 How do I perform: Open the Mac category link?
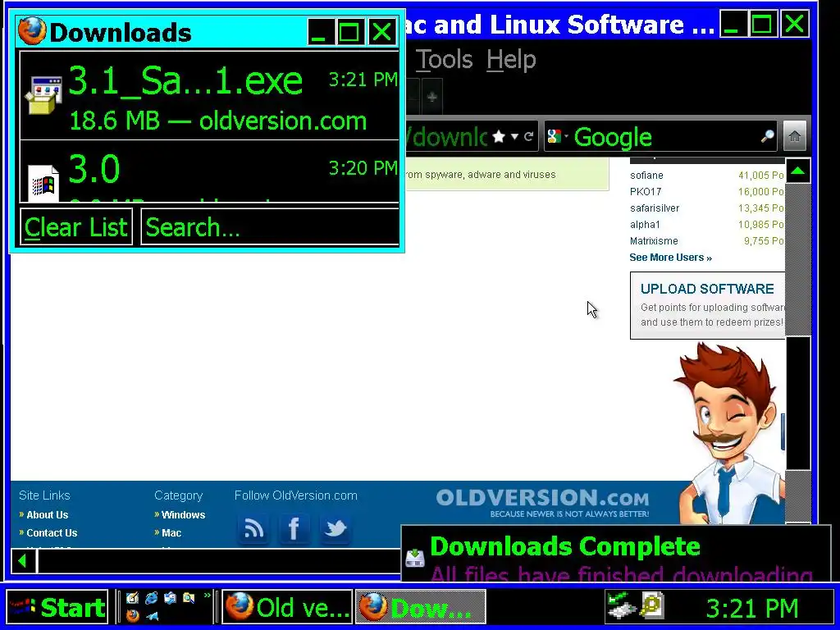pos(171,533)
